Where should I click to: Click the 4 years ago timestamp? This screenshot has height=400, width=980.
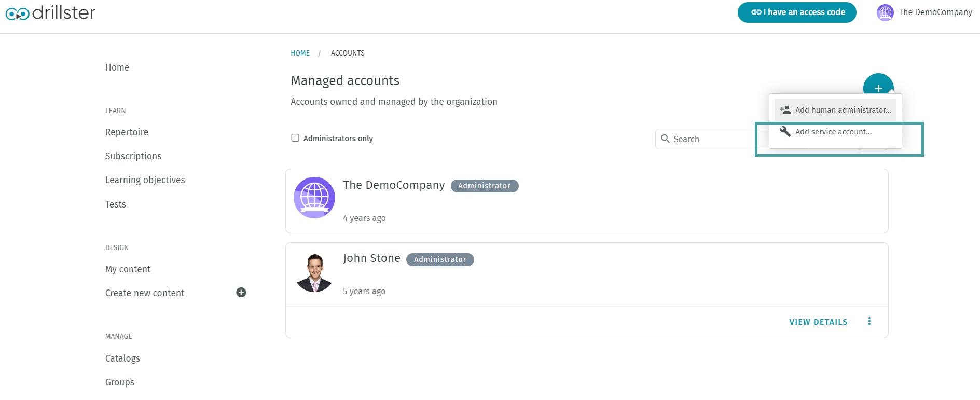coord(364,218)
